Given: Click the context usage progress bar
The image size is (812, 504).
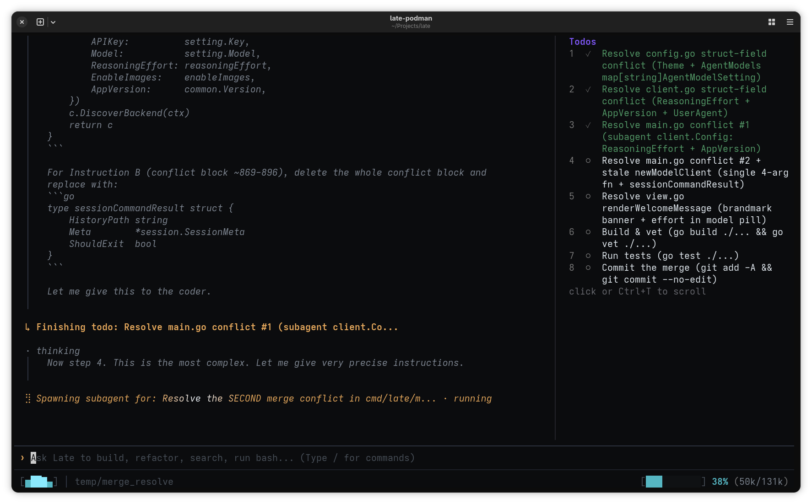Looking at the screenshot, I should pyautogui.click(x=673, y=482).
